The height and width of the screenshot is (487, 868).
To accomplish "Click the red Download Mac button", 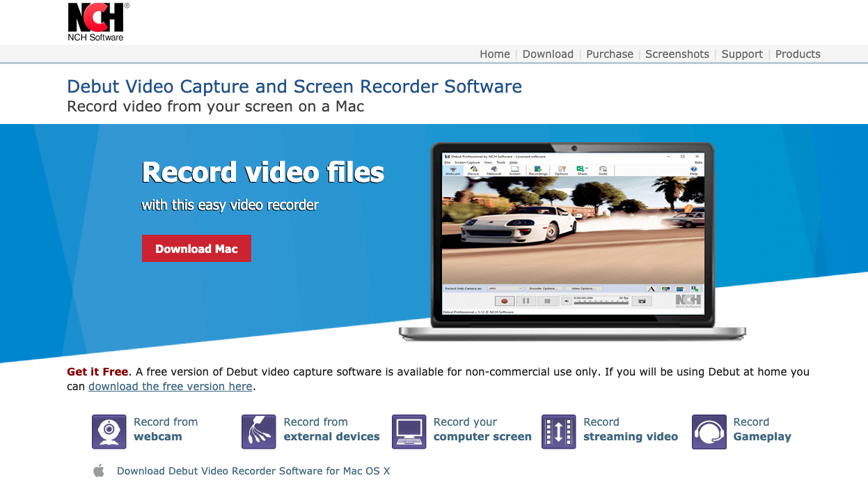I will pos(196,249).
